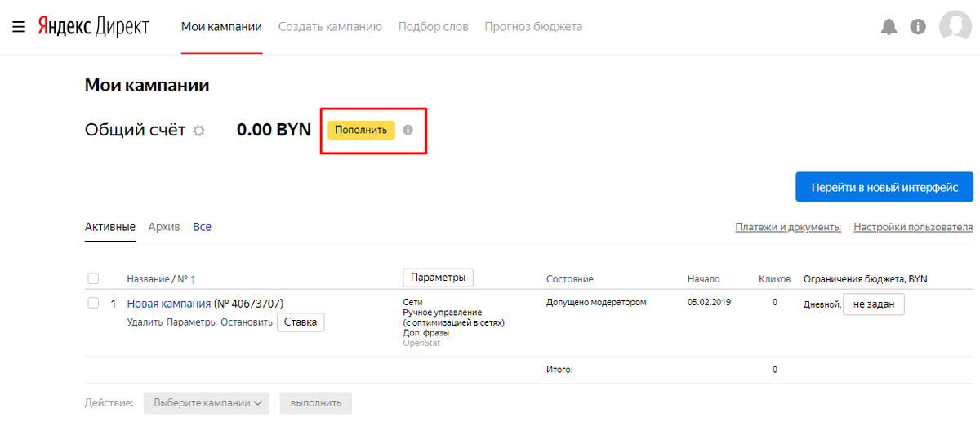Open the Выберите кампании dropdown

pos(207,402)
